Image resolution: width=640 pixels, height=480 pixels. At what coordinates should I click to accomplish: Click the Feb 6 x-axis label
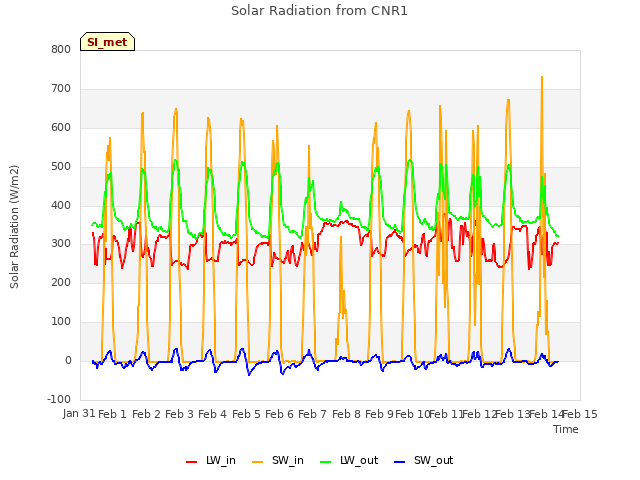[279, 414]
